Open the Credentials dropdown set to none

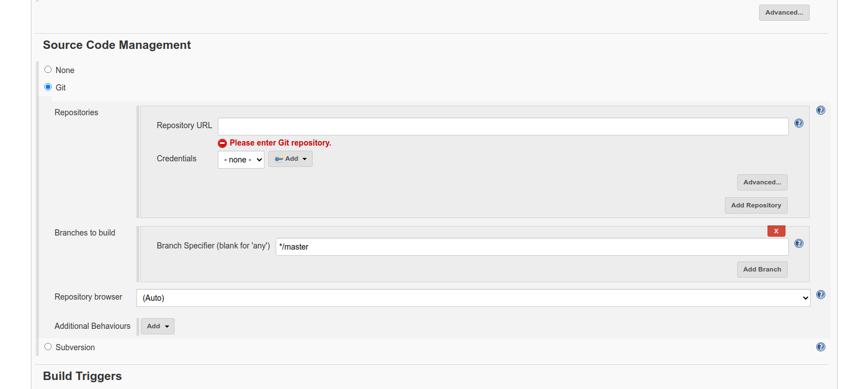241,160
